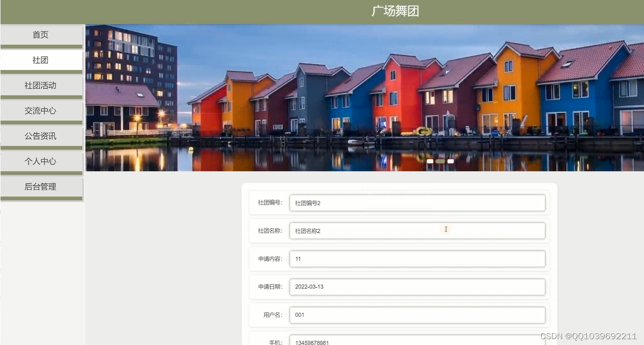Select the middle carousel indicator dot
The height and width of the screenshot is (345, 644).
[440, 161]
